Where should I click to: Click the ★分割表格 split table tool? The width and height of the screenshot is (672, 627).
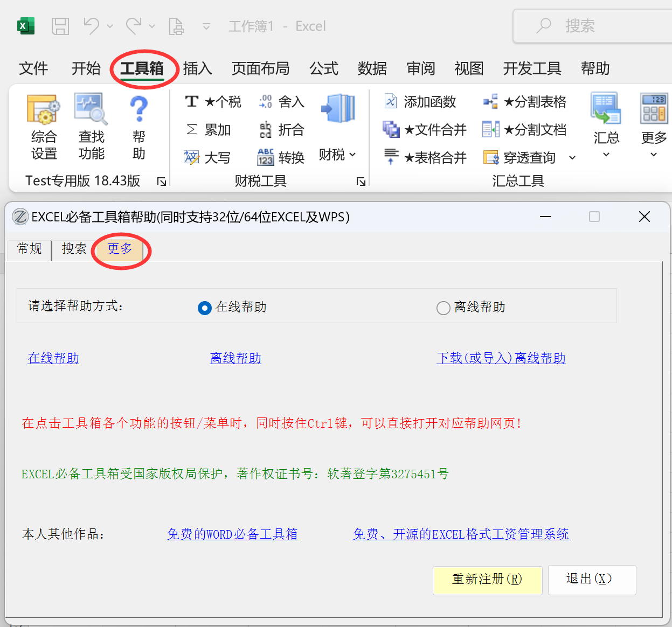(525, 102)
